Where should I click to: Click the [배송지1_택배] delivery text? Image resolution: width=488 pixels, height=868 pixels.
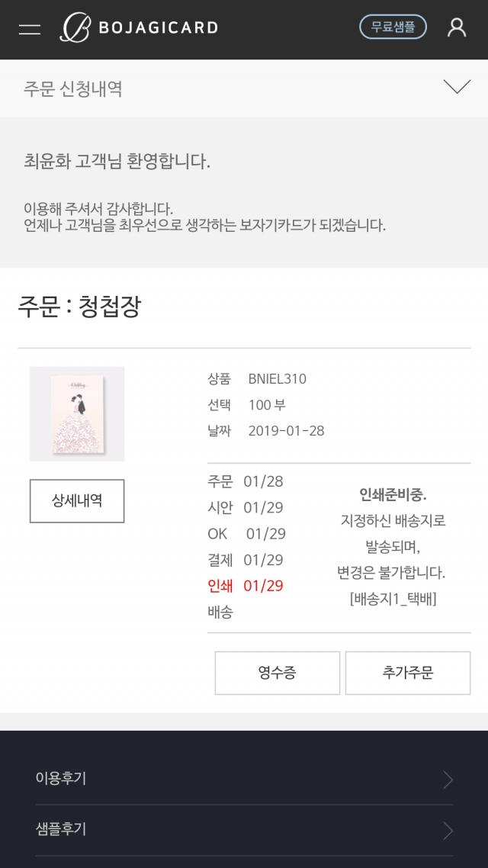(393, 599)
